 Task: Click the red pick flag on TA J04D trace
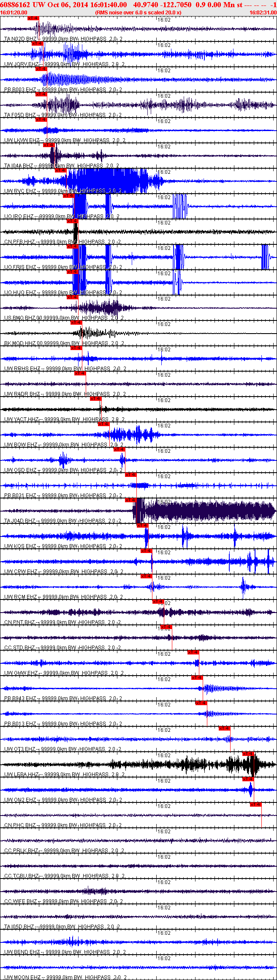[x=131, y=500]
